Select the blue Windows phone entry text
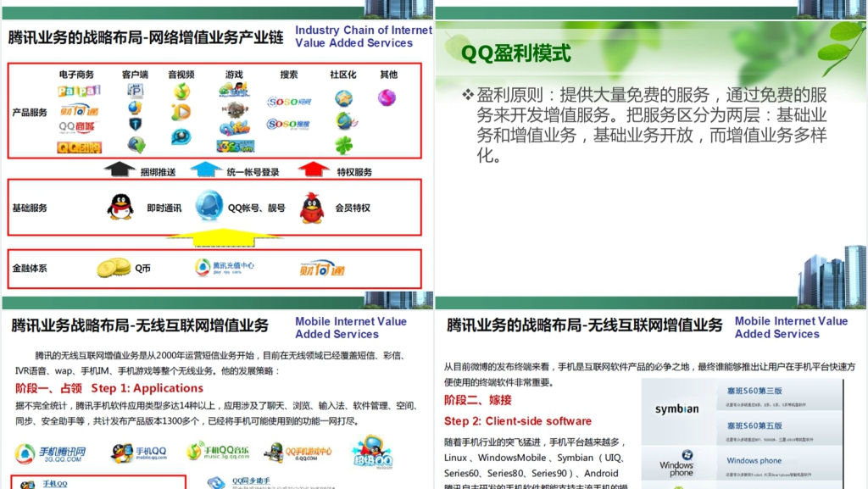The height and width of the screenshot is (489, 868). click(x=754, y=461)
